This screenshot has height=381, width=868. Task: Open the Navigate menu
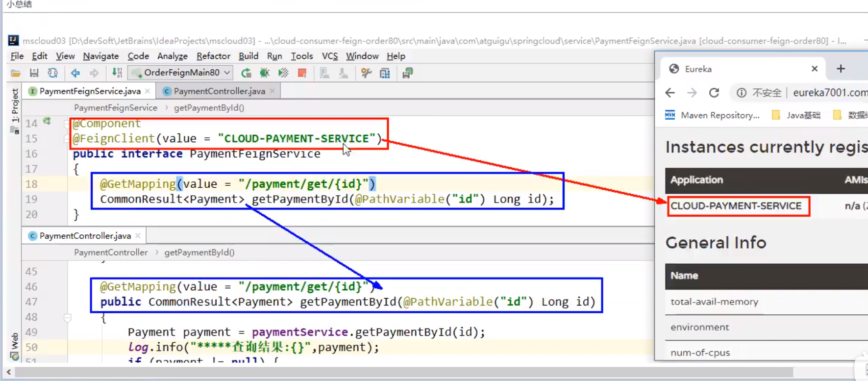pos(101,56)
